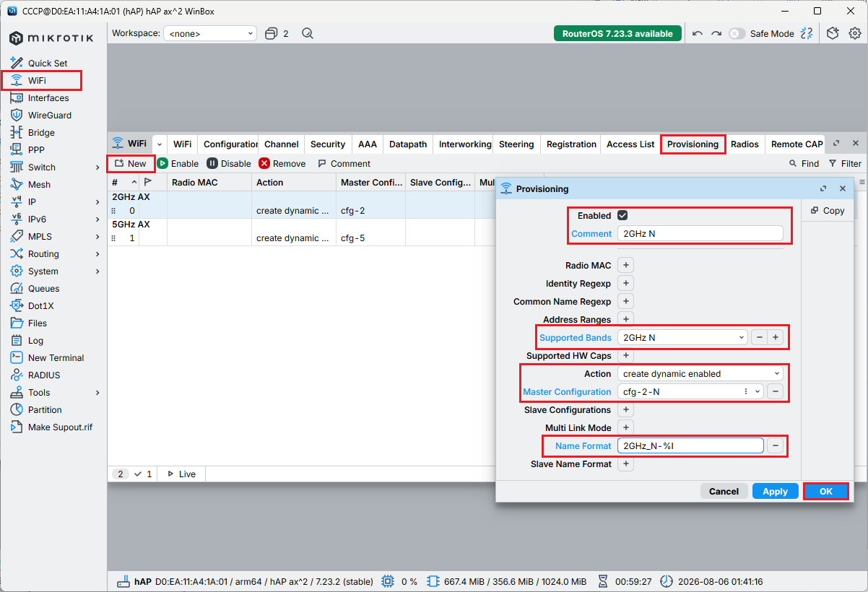Switch to the Radios tab
The height and width of the screenshot is (592, 868).
tap(745, 144)
